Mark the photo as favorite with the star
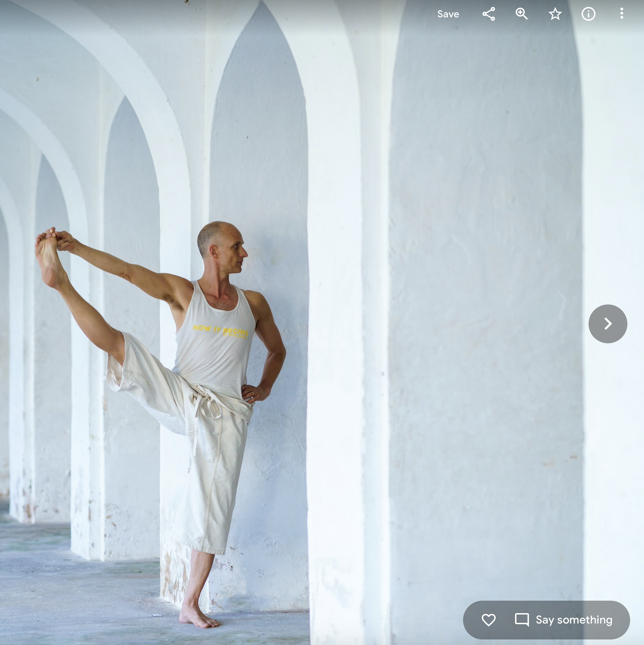 (555, 14)
